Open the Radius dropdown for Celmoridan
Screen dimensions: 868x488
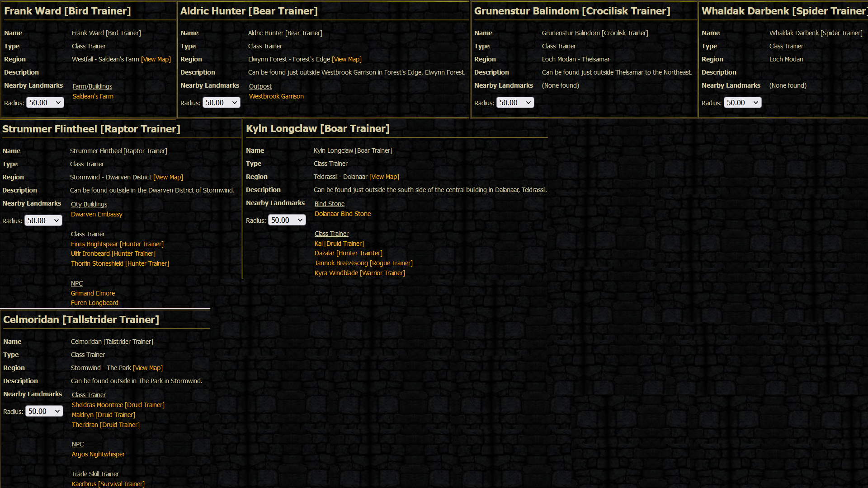[44, 411]
